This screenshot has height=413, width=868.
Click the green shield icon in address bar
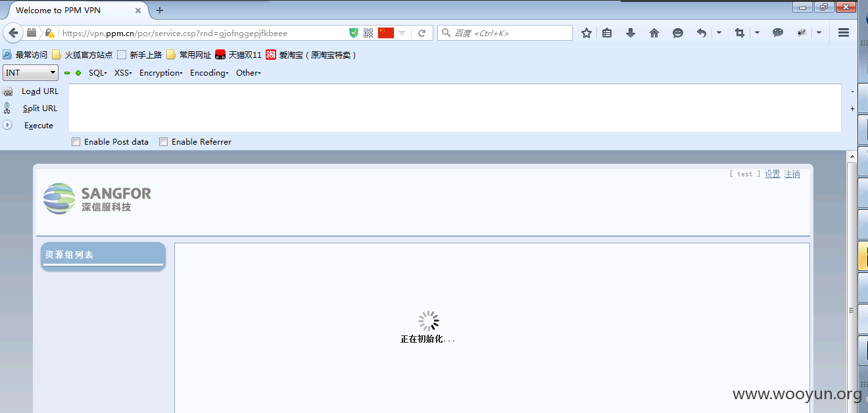354,33
